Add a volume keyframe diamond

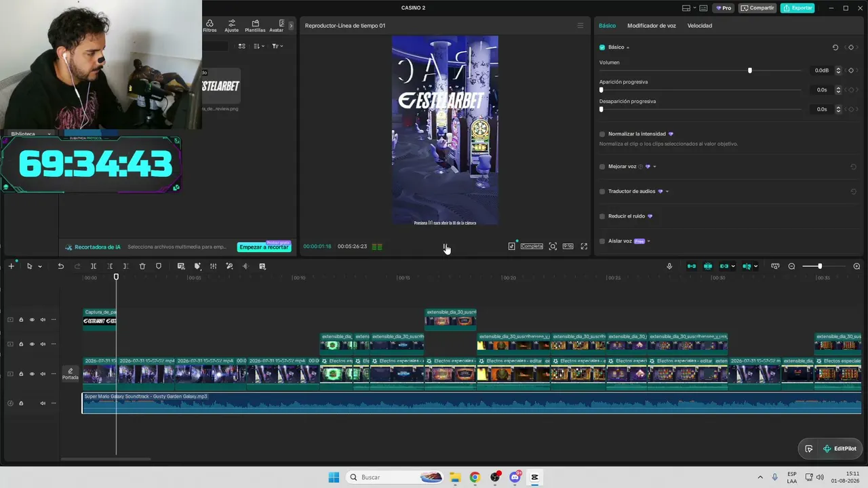coord(851,70)
